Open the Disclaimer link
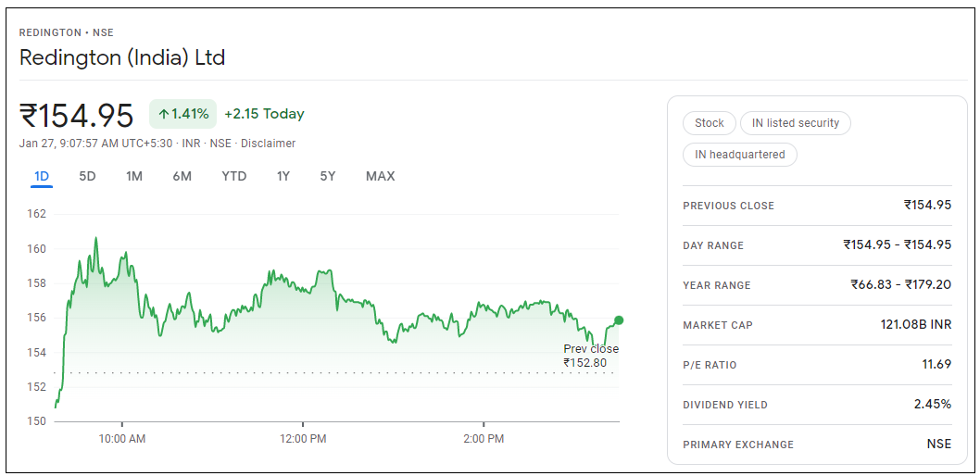This screenshot has height=476, width=980. coord(268,144)
